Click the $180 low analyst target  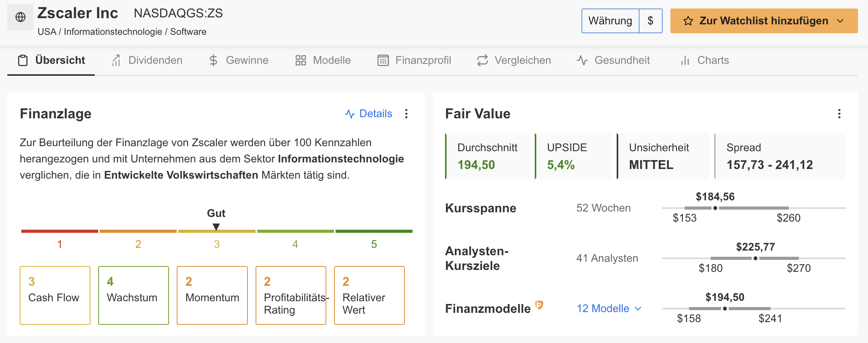coord(711,268)
